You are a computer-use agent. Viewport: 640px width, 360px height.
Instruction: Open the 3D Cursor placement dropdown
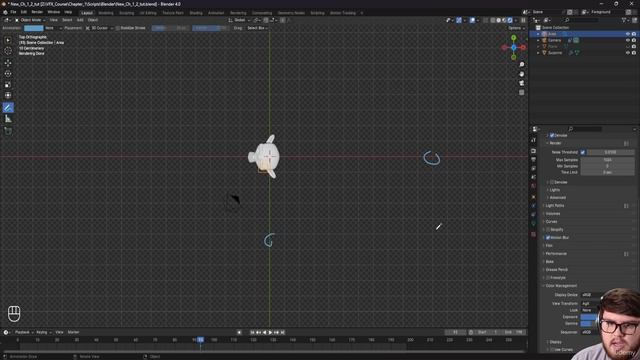(x=100, y=28)
